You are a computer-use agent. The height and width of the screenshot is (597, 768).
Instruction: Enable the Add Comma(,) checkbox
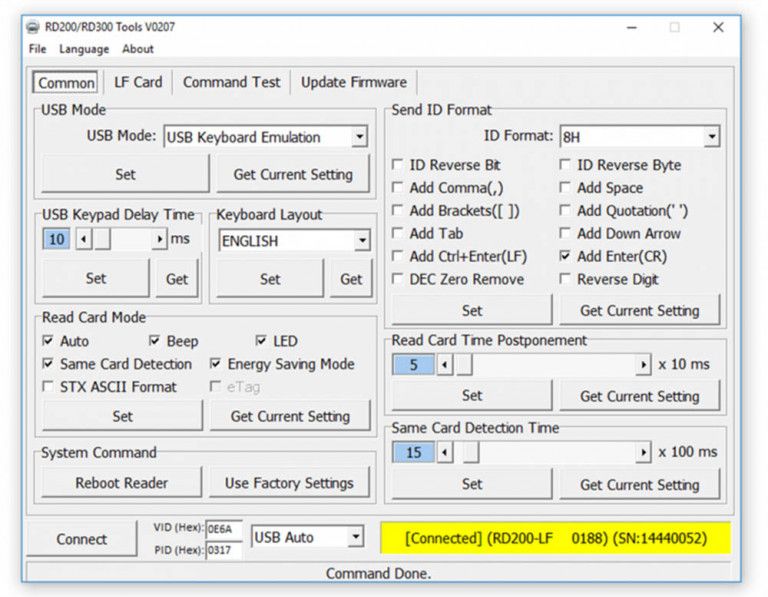[x=399, y=188]
